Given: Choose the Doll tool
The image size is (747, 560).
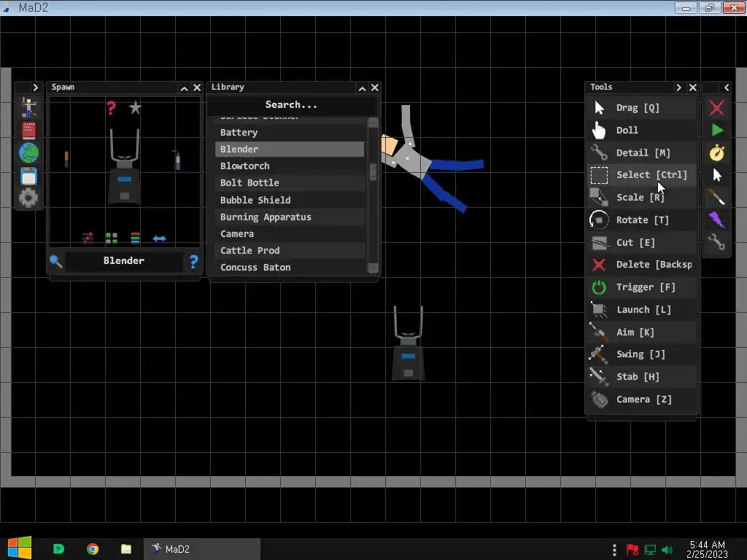Looking at the screenshot, I should (642, 130).
